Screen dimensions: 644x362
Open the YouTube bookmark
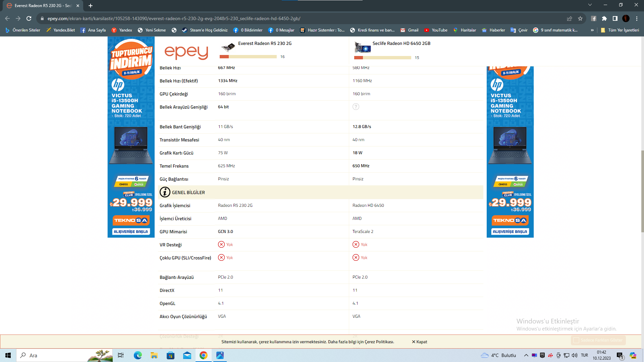click(436, 30)
